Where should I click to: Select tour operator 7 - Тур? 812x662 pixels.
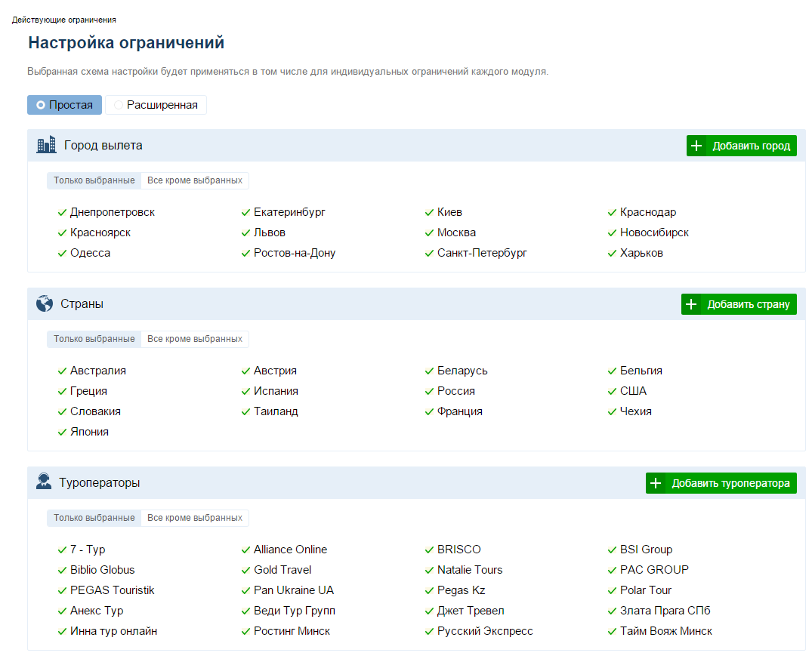tap(88, 550)
